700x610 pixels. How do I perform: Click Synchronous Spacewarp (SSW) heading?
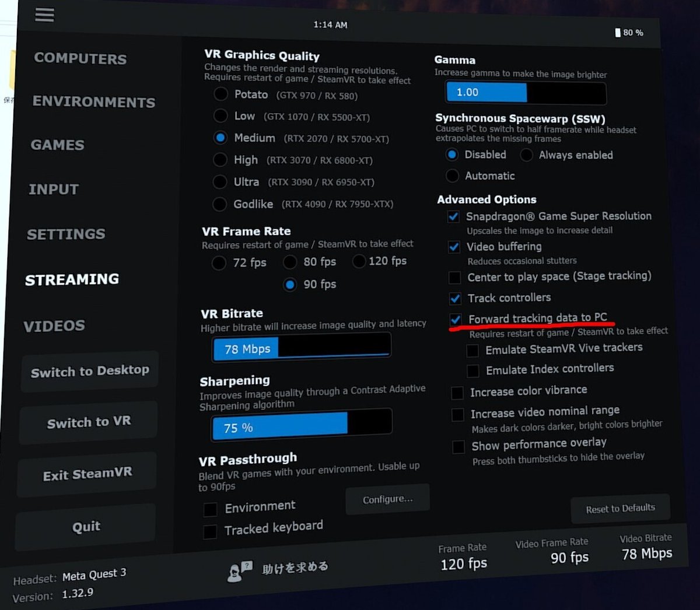click(x=520, y=118)
